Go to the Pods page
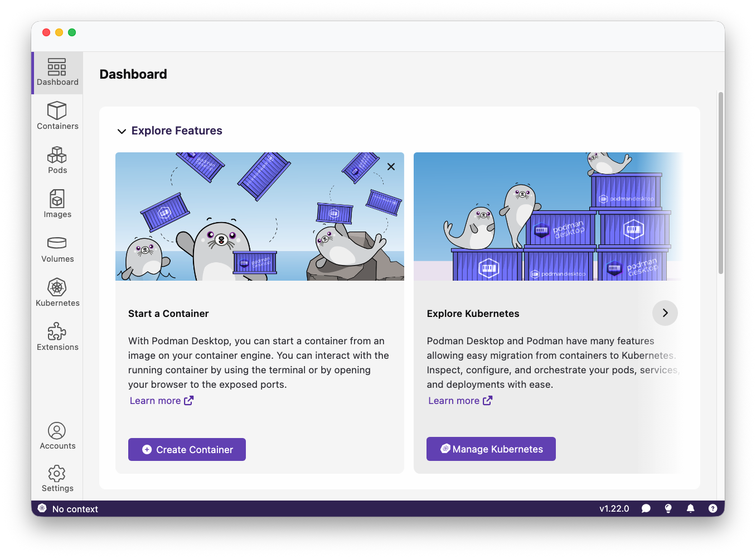The width and height of the screenshot is (756, 558). tap(57, 160)
